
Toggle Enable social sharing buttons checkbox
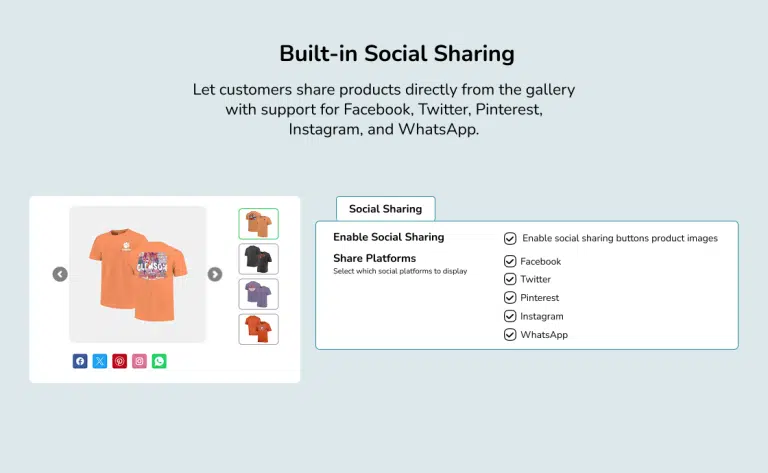coord(510,238)
